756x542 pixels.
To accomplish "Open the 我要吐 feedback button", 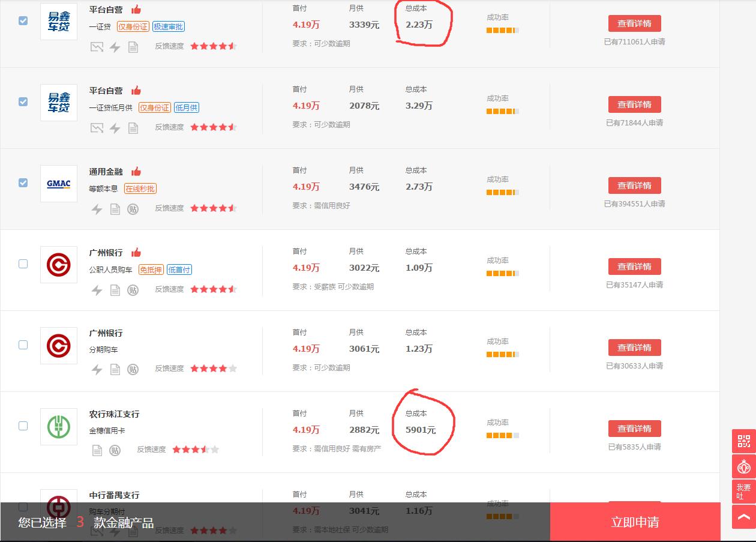I will click(x=744, y=492).
